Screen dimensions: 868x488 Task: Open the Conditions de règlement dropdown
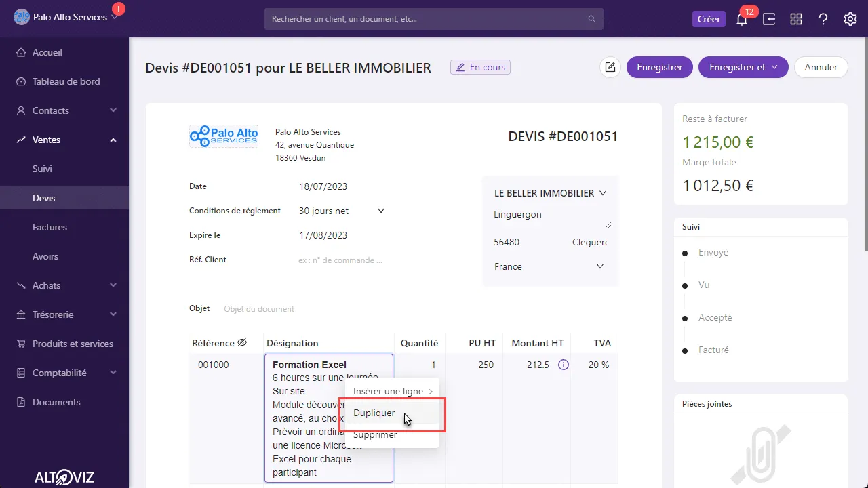click(342, 211)
